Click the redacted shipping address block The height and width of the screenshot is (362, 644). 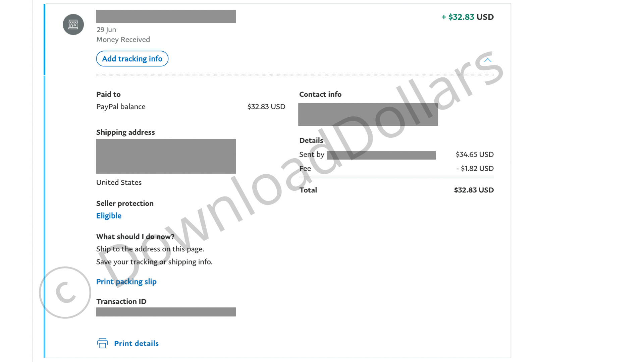tap(166, 156)
